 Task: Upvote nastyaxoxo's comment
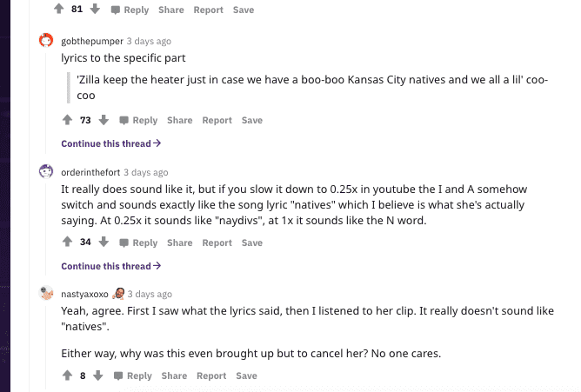68,375
